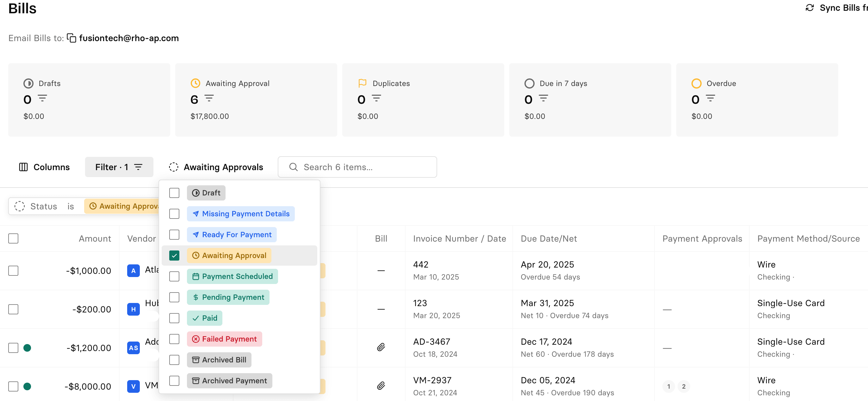Sort by the Amount column header
This screenshot has width=868, height=401.
pos(95,238)
